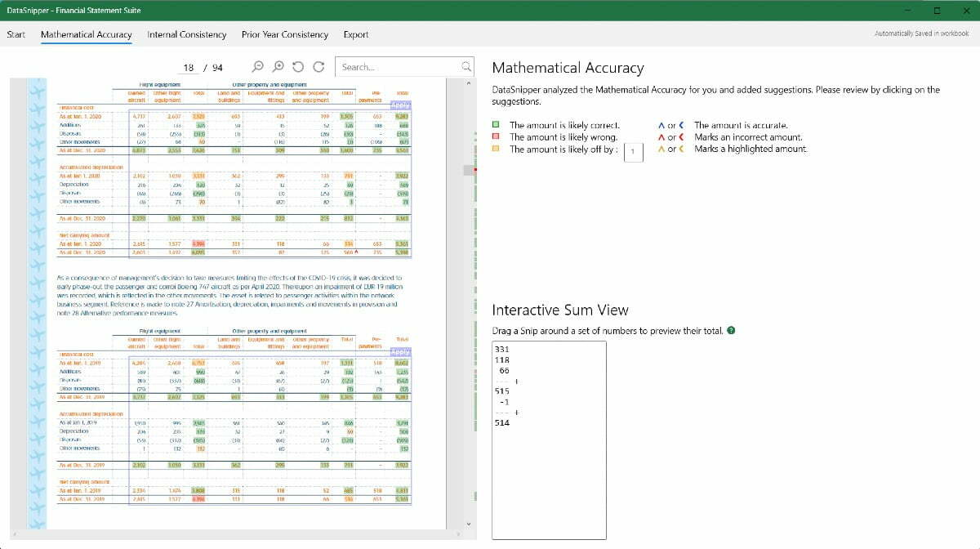The image size is (980, 549).
Task: Open the Start tab
Action: [16, 34]
